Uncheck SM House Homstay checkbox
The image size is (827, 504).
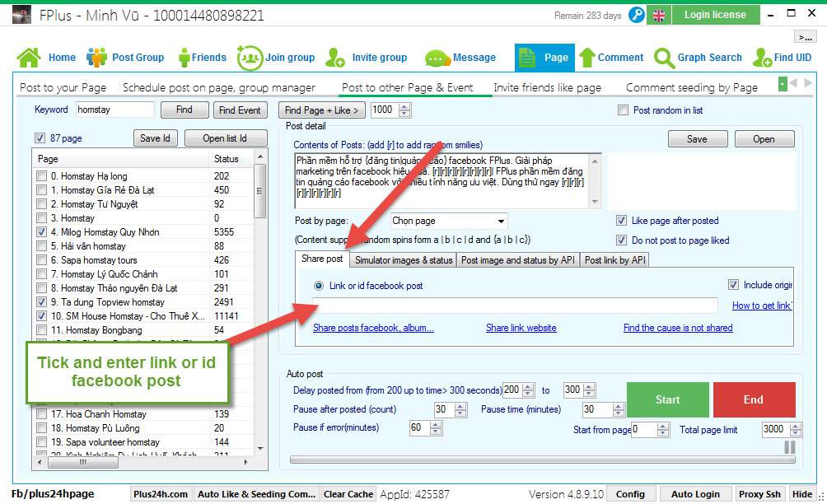coord(42,315)
